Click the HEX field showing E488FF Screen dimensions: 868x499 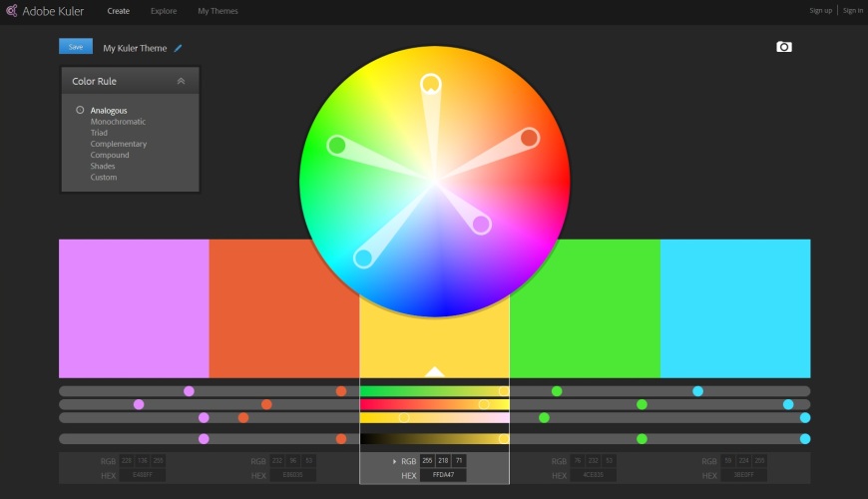tap(143, 475)
